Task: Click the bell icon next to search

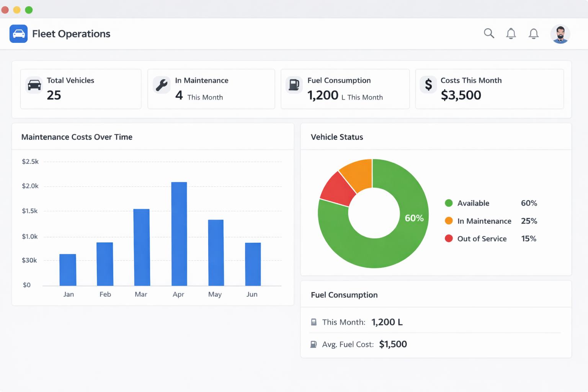Action: coord(511,34)
